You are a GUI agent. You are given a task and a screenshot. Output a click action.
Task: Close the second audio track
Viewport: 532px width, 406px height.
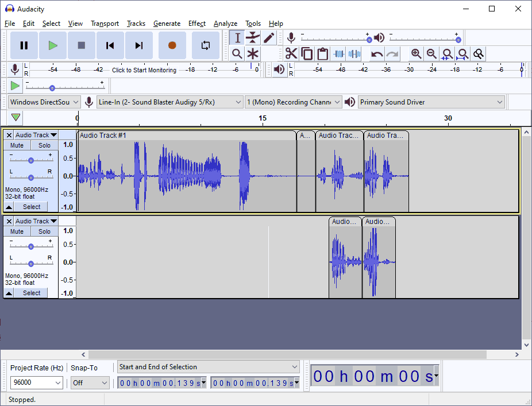pos(9,221)
